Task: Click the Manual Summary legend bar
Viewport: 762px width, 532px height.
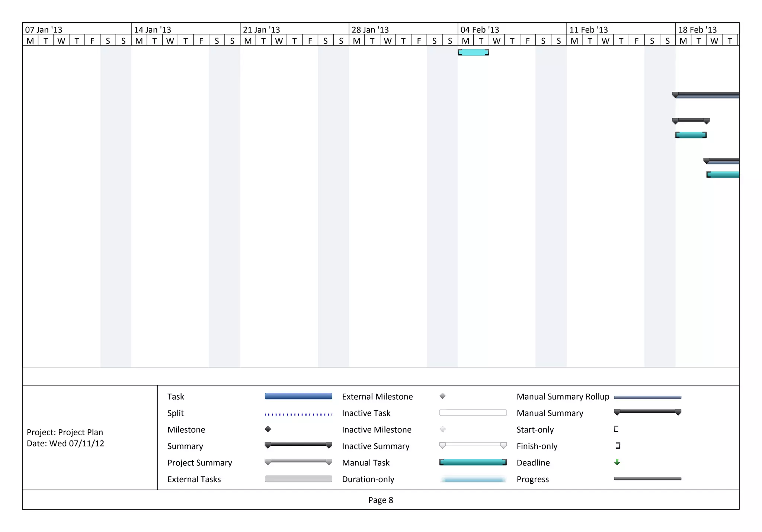Action: (x=647, y=411)
